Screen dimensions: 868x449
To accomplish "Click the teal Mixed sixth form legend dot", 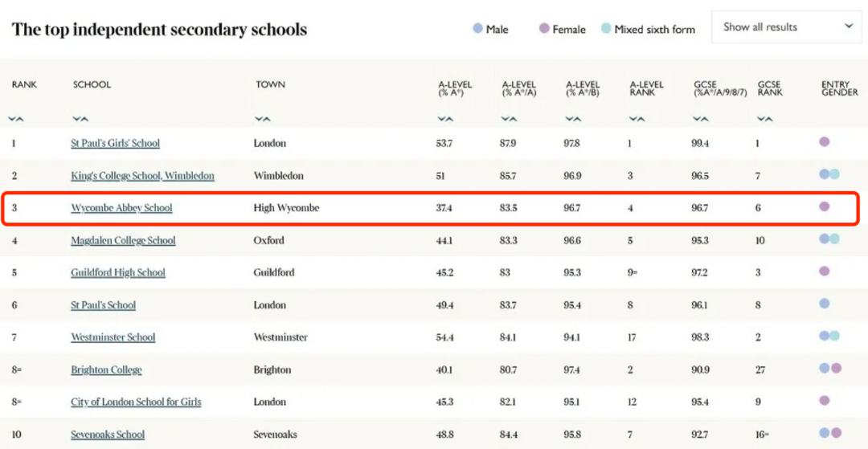I will [x=606, y=29].
